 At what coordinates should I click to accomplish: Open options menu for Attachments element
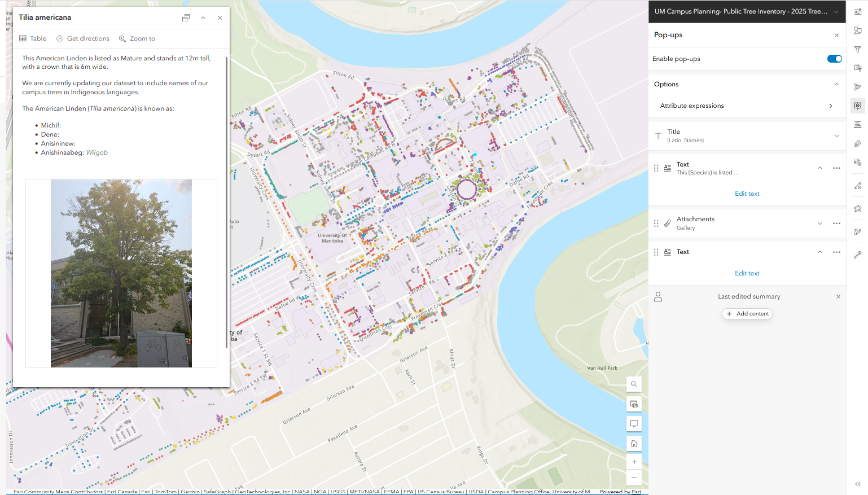point(836,224)
